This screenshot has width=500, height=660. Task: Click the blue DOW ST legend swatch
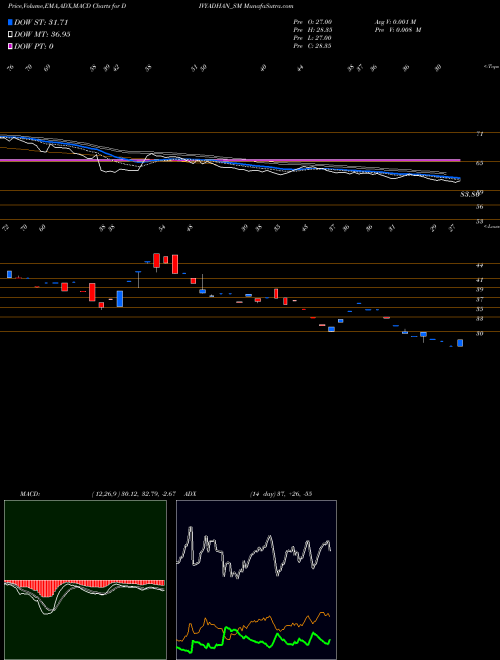pyautogui.click(x=10, y=22)
